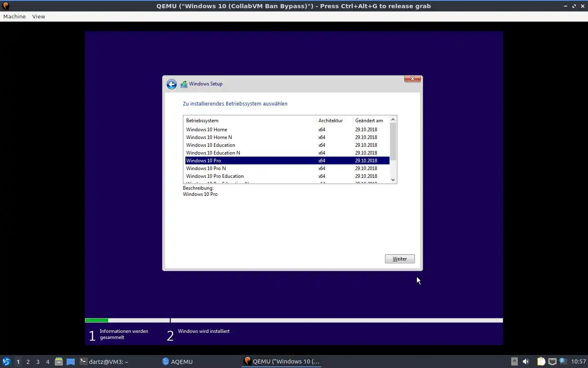Go back with the Windows Setup arrow
The height and width of the screenshot is (368, 588).
point(171,84)
